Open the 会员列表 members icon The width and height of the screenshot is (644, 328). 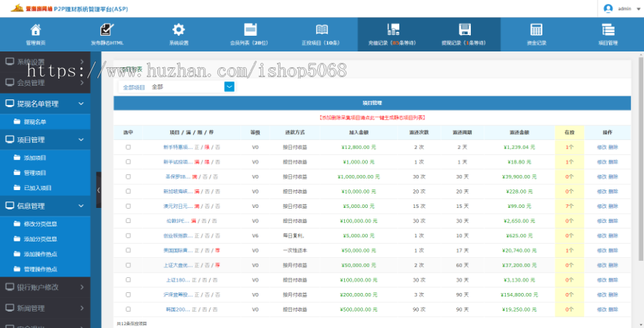click(250, 34)
